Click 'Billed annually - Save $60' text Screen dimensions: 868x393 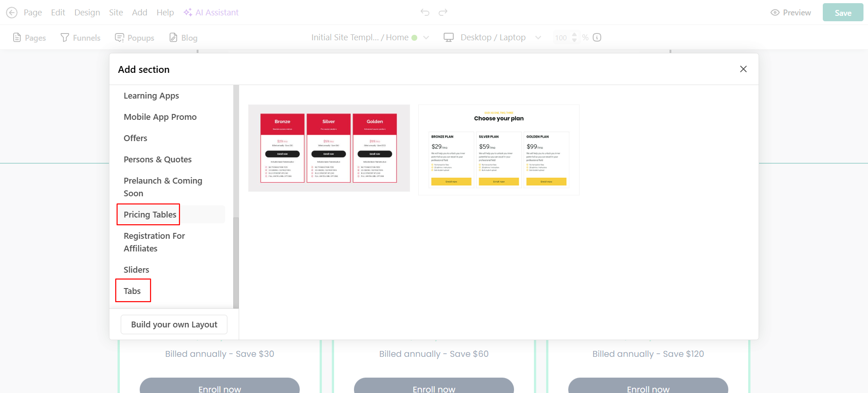tap(434, 354)
